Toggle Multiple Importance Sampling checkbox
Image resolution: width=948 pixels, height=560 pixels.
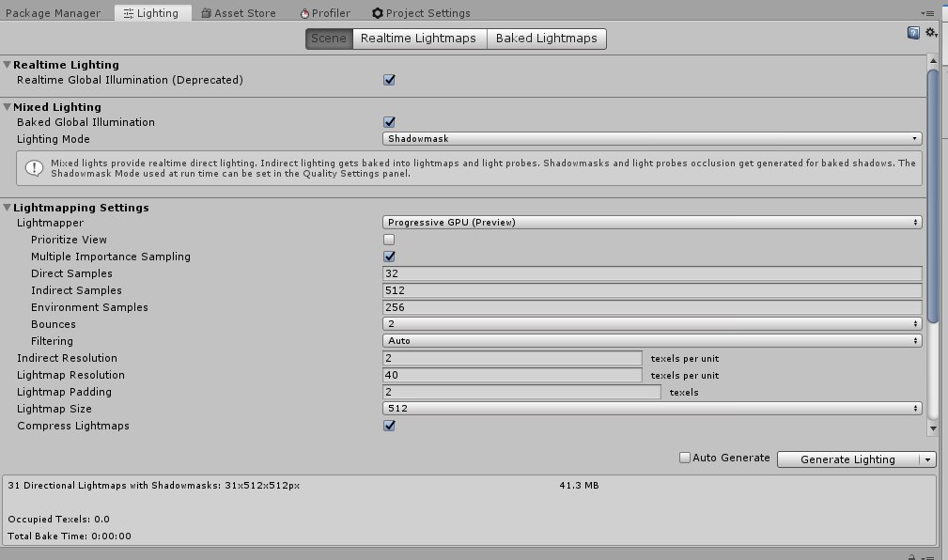click(389, 257)
